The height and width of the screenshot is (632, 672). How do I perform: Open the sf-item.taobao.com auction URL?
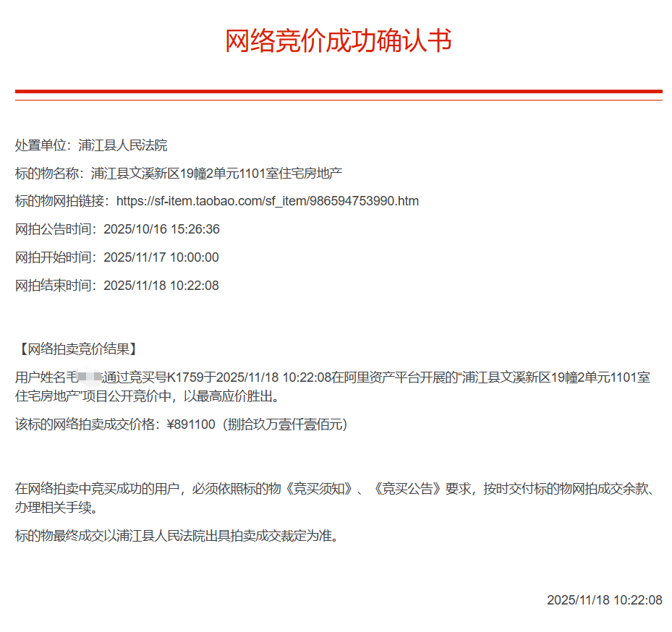click(x=267, y=201)
